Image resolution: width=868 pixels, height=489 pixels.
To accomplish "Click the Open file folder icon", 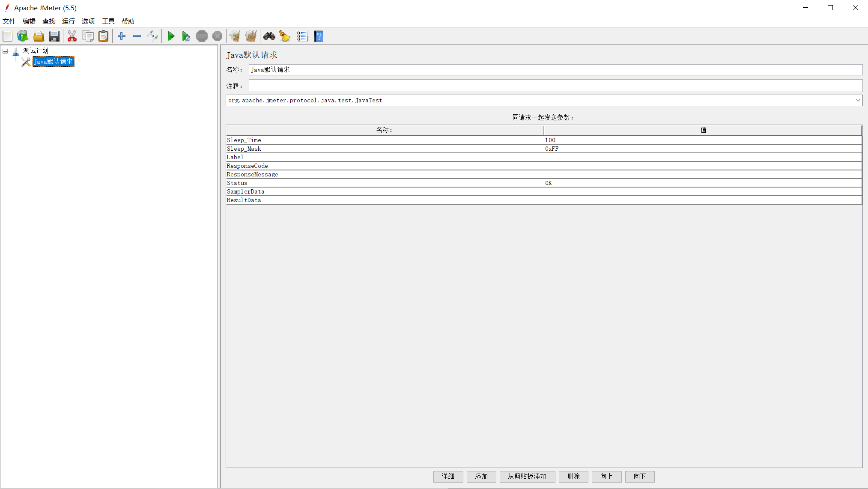I will (x=39, y=36).
